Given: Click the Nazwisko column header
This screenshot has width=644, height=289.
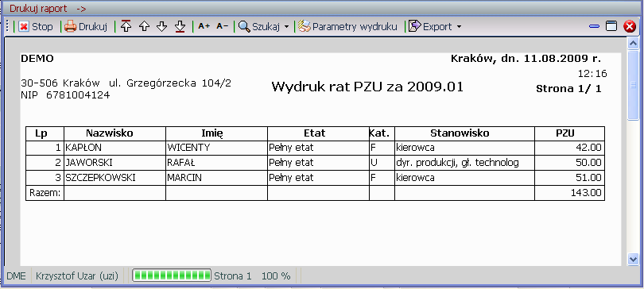Looking at the screenshot, I should pyautogui.click(x=115, y=133).
